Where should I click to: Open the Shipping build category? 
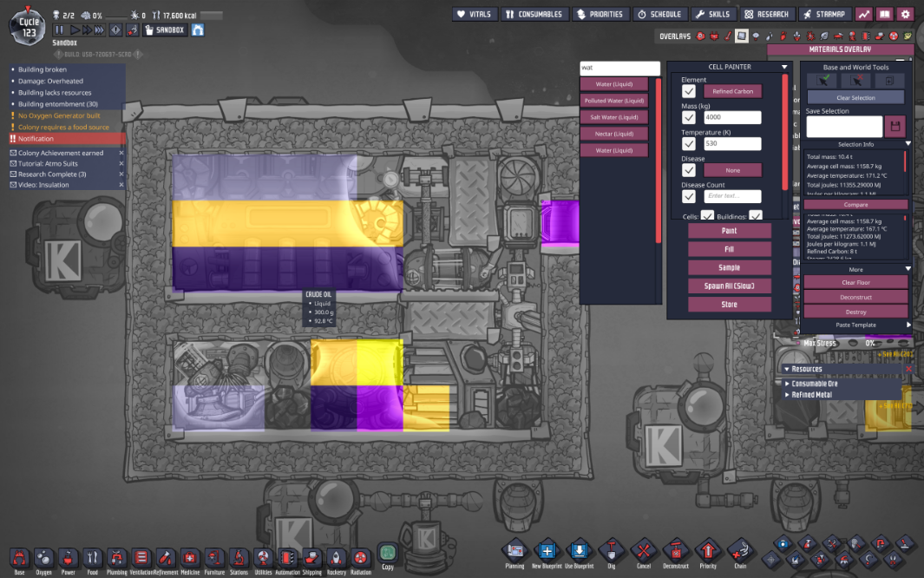311,559
